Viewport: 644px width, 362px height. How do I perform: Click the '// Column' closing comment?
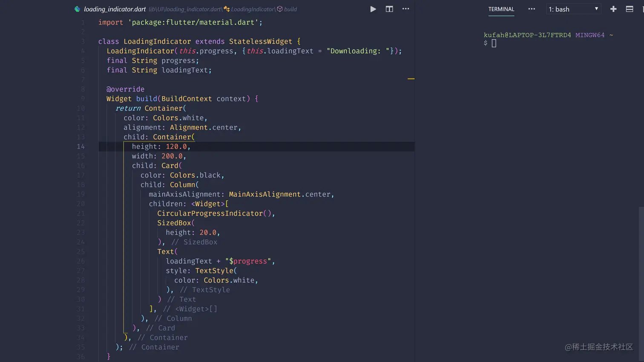173,318
